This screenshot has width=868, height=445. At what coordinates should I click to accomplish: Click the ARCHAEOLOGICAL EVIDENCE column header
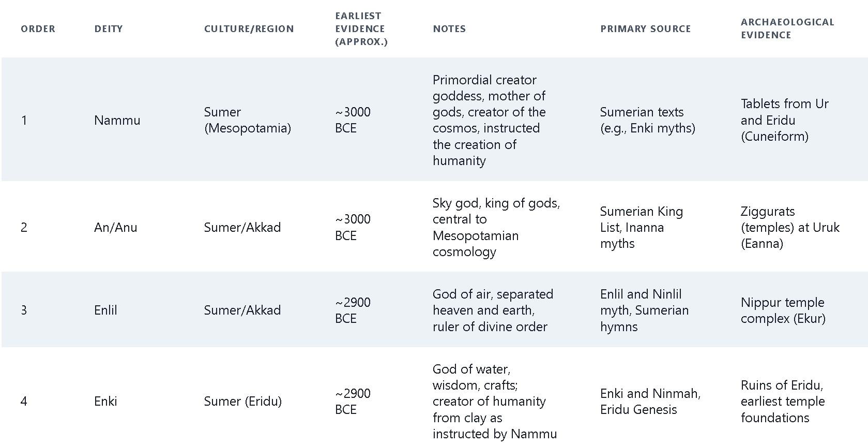(787, 28)
